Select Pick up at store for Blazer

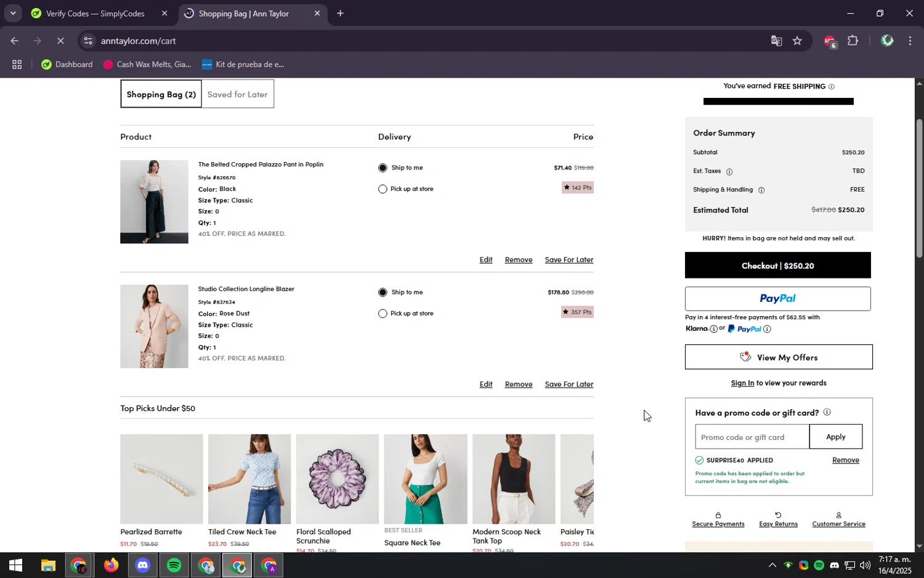[383, 314]
